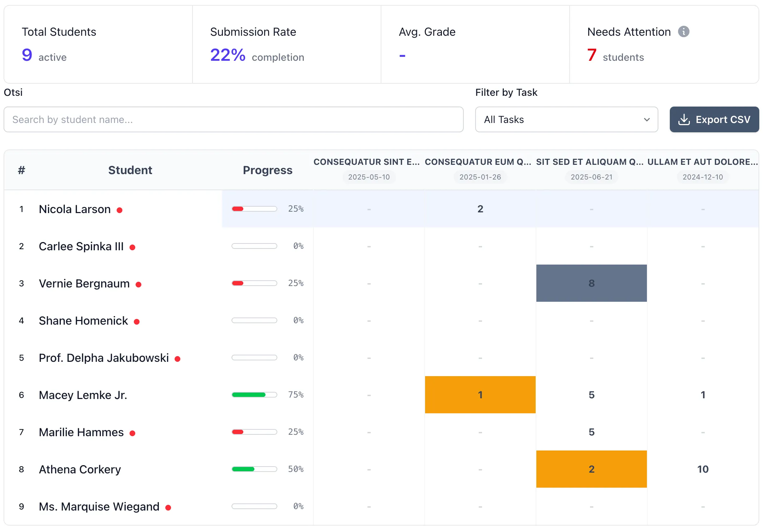Click the ULLAM ET AUT DOLORE... task header
The image size is (765, 532).
(x=703, y=162)
